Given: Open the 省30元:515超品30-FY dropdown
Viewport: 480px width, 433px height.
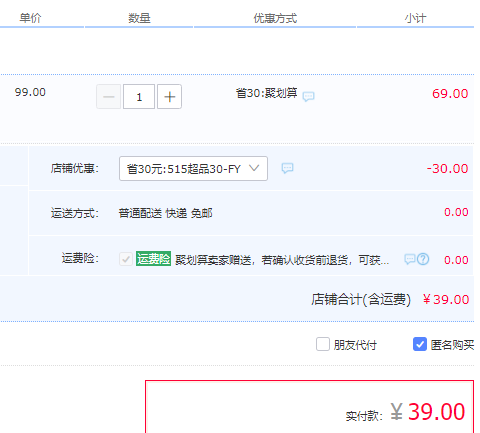Looking at the screenshot, I should (x=193, y=169).
